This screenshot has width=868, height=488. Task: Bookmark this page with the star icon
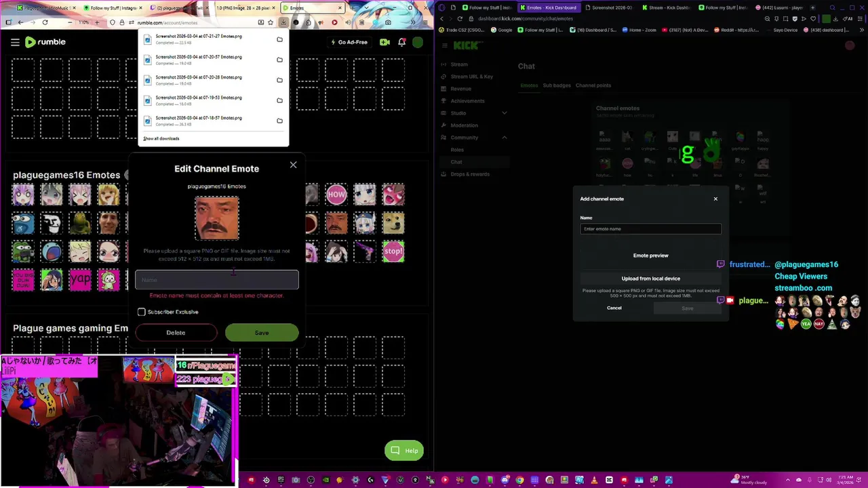[271, 22]
